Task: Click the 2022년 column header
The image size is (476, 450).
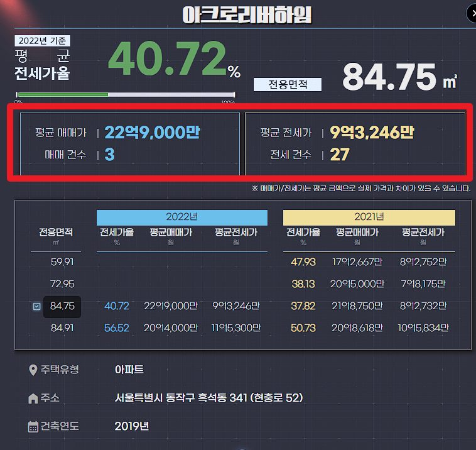Action: click(x=182, y=217)
